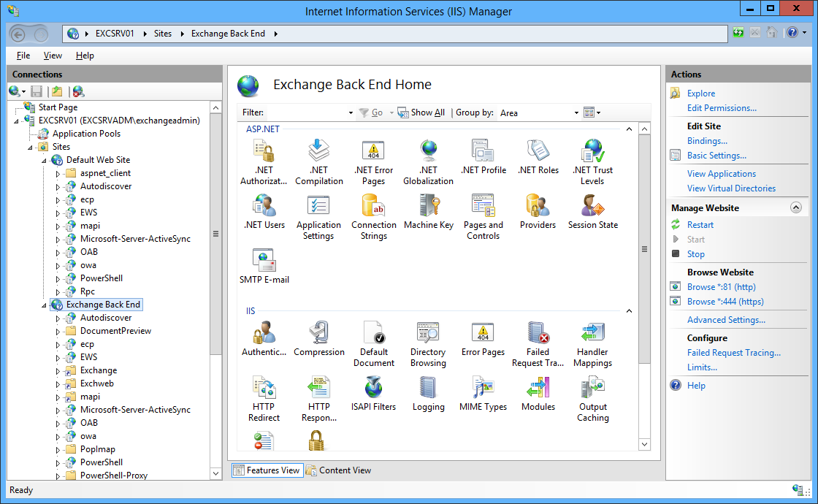
Task: Click Restart in Manage Website
Action: click(x=700, y=225)
